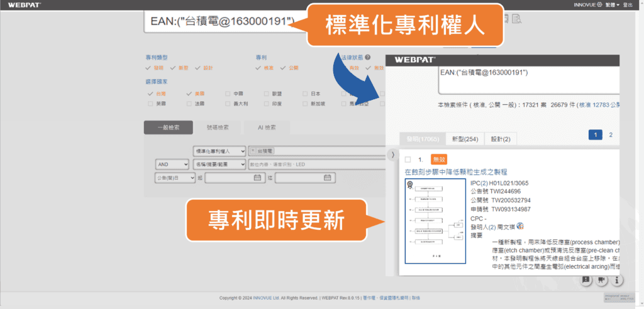Open patent title 在蝕刻步驟中降低顆粒生成之製程

455,172
